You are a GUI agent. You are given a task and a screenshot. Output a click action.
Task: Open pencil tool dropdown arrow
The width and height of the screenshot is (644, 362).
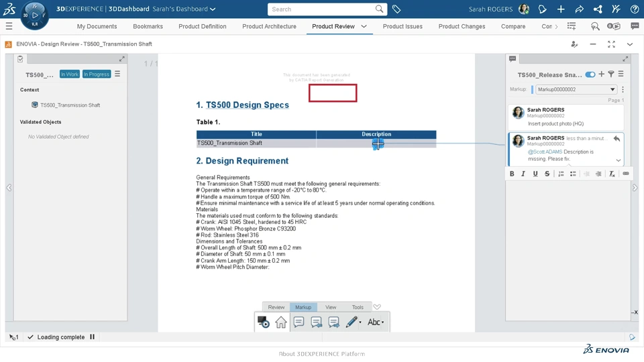[x=360, y=322]
